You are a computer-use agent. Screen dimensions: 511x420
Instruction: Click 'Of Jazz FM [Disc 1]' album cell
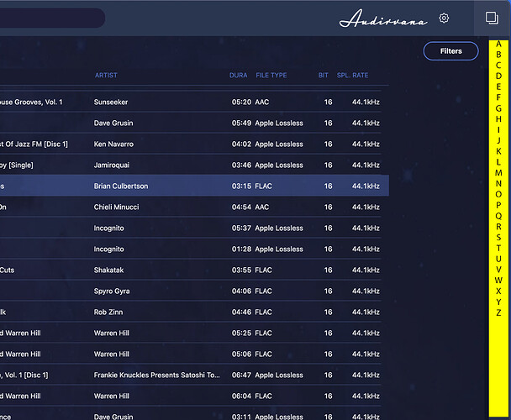34,144
